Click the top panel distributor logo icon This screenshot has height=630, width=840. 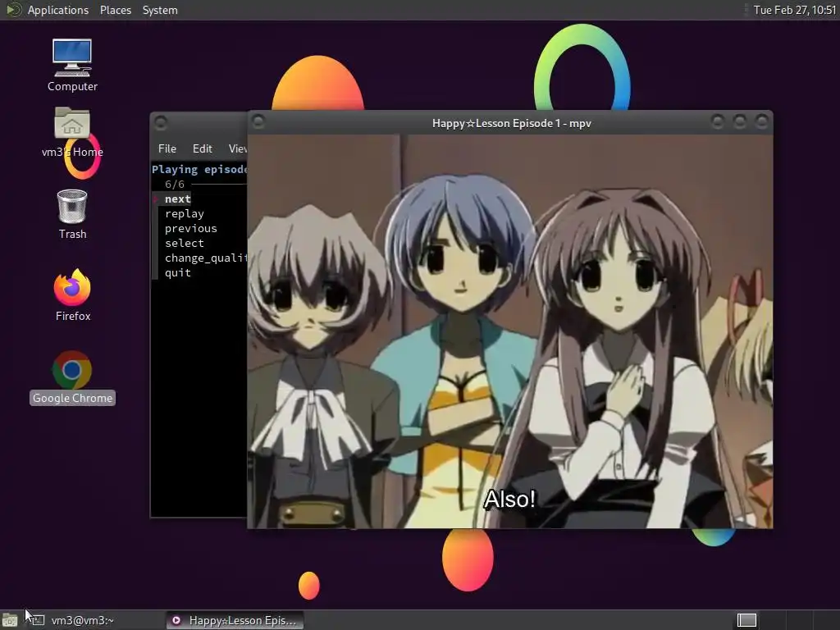tap(13, 10)
